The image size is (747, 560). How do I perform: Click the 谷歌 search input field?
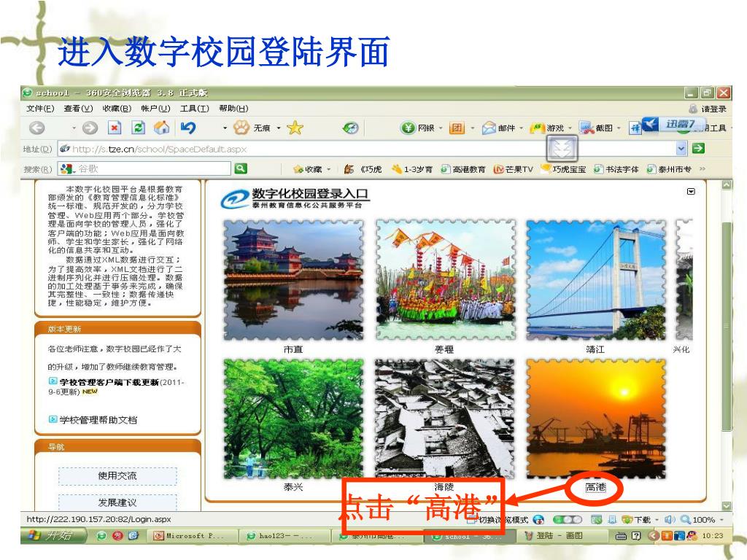click(144, 168)
